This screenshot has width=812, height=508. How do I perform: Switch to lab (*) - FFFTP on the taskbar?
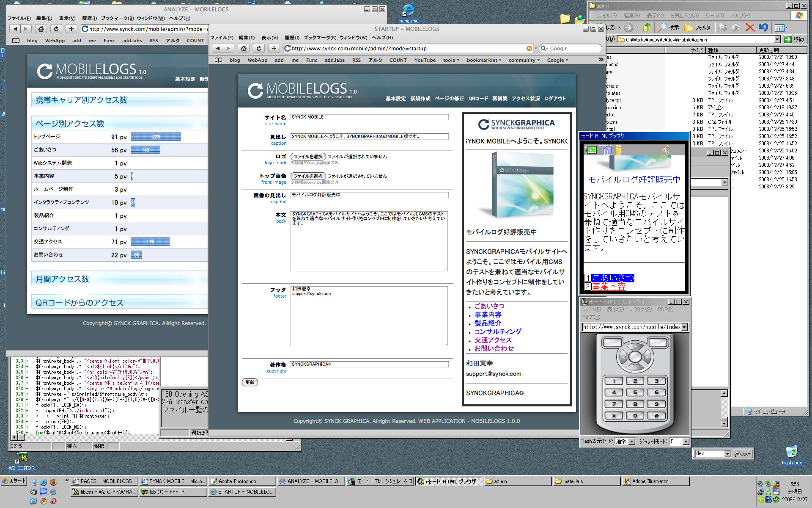coord(173,492)
